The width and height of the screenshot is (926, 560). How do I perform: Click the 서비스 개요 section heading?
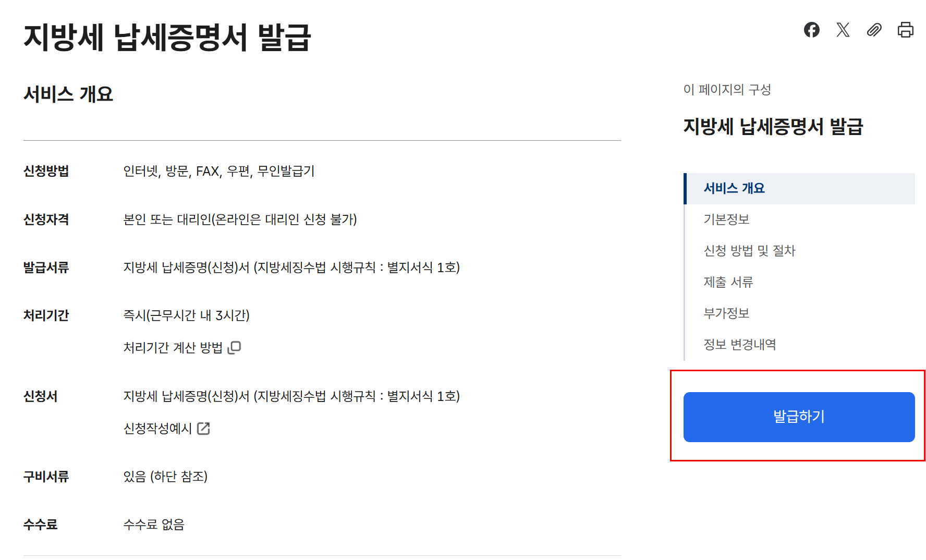tap(68, 94)
